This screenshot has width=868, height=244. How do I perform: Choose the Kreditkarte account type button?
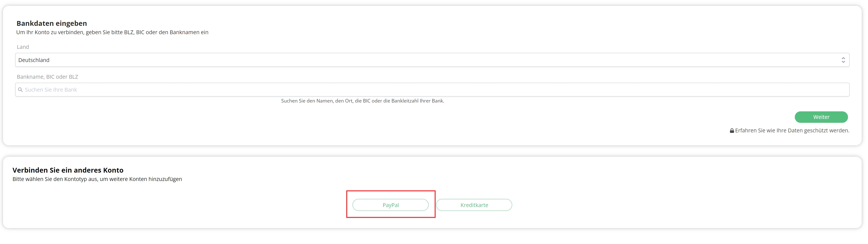pos(474,205)
